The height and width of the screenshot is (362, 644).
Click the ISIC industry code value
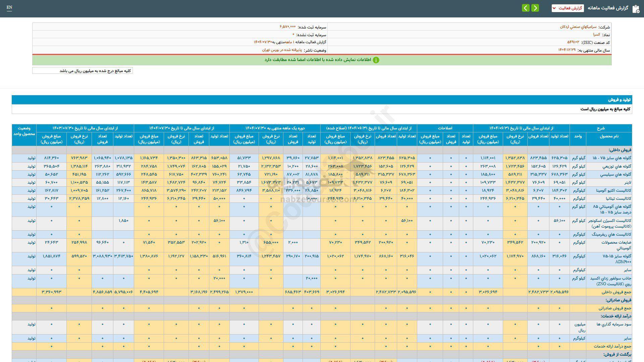coord(573,42)
